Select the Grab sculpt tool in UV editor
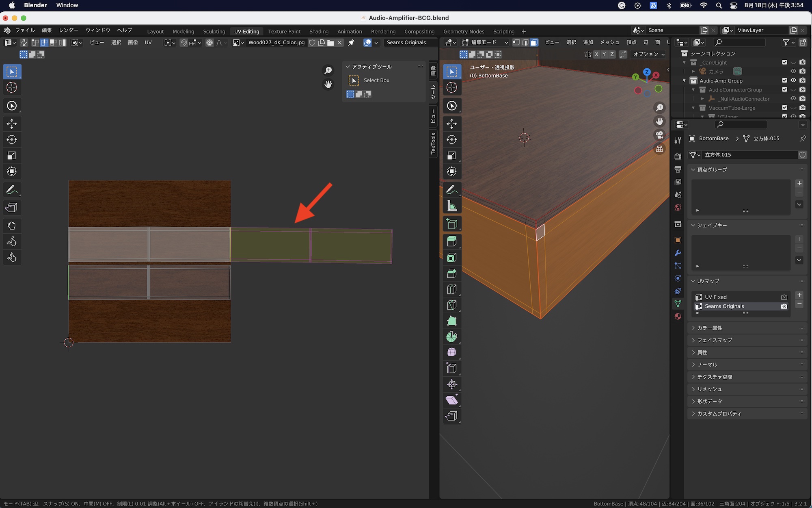The width and height of the screenshot is (812, 508). click(x=12, y=226)
